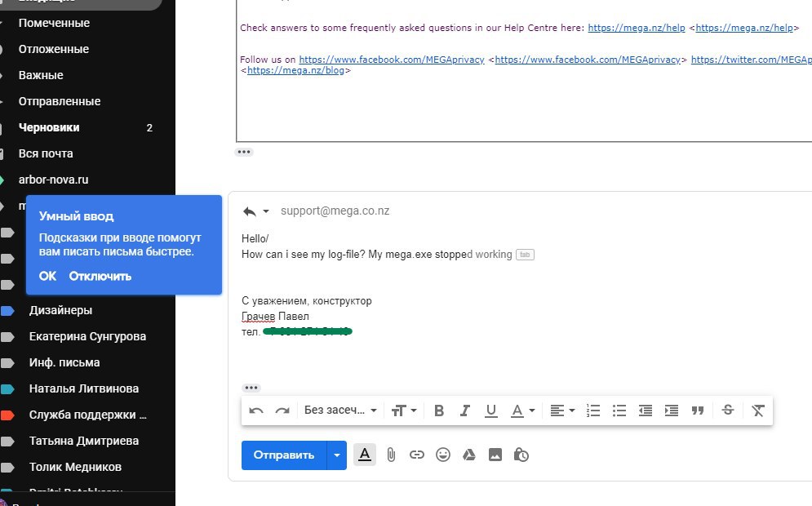Open Отложенные snoozed folder
The image size is (812, 506).
point(53,49)
